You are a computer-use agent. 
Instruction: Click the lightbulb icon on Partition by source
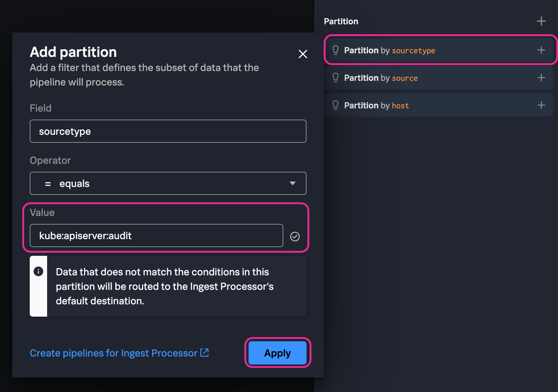tap(335, 78)
